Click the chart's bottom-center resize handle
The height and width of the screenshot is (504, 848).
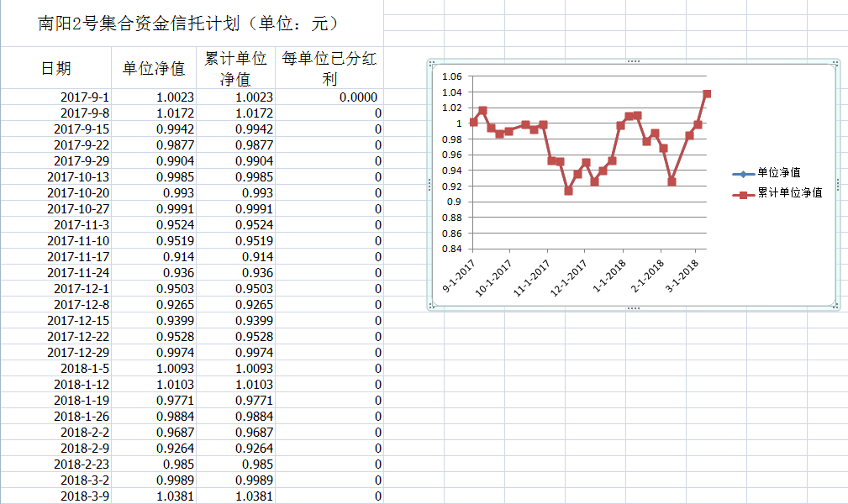coord(633,309)
